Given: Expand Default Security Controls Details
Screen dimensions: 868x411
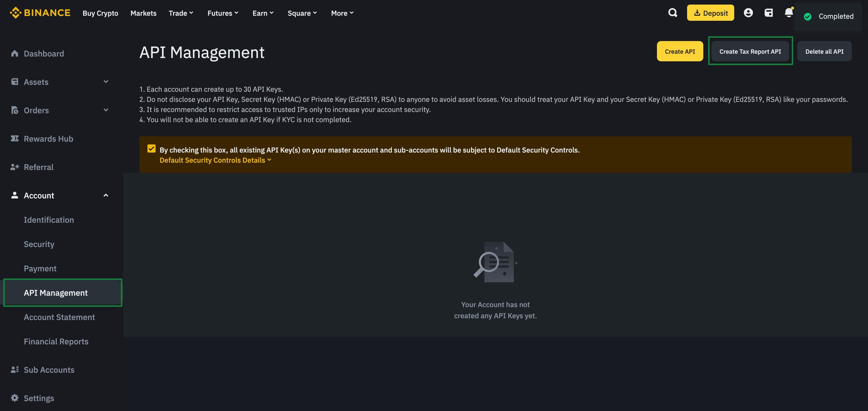Looking at the screenshot, I should point(215,160).
